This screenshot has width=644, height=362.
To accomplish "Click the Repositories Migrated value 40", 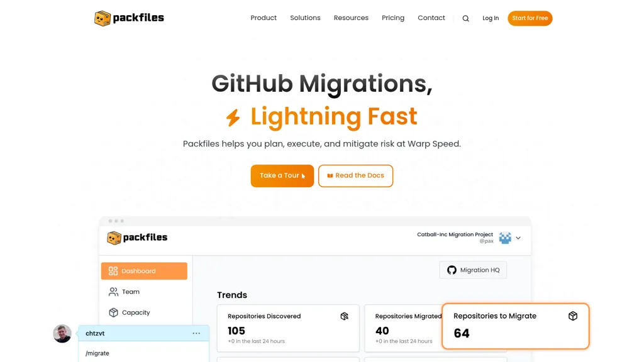I will click(382, 331).
